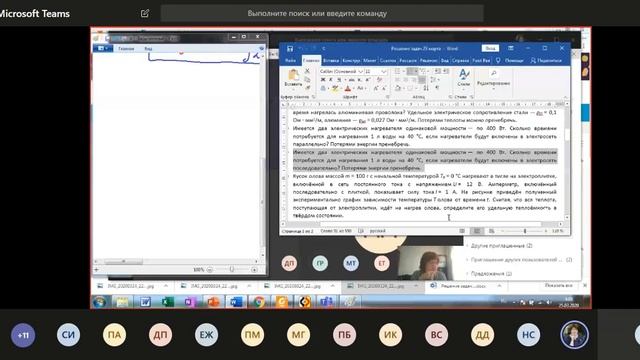Image resolution: width=640 pixels, height=360 pixels.
Task: Adjust Word zoom slider in status bar
Action: 524,231
